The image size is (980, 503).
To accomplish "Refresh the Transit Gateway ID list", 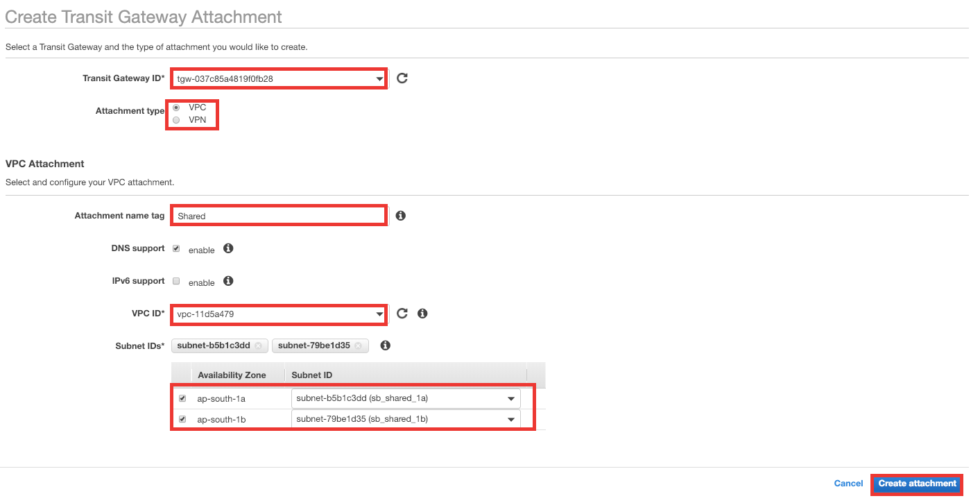I will 402,78.
